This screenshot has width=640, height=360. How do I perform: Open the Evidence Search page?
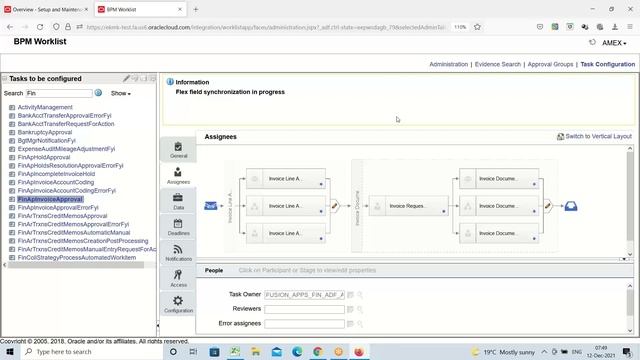[x=498, y=64]
